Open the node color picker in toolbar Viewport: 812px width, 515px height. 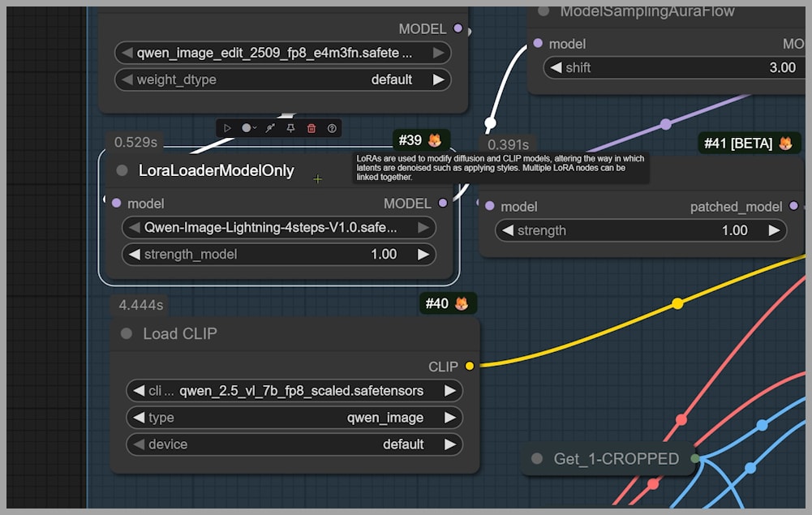[x=248, y=128]
